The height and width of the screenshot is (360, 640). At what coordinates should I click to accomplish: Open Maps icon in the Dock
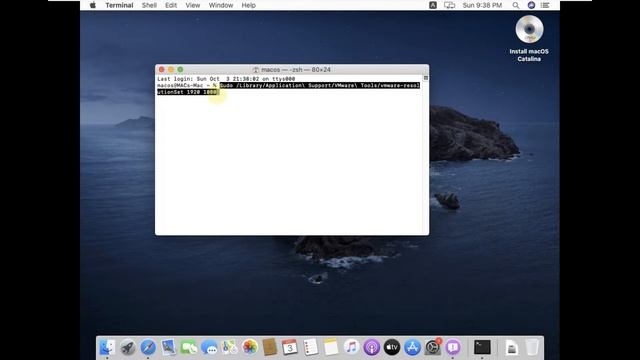[229, 348]
